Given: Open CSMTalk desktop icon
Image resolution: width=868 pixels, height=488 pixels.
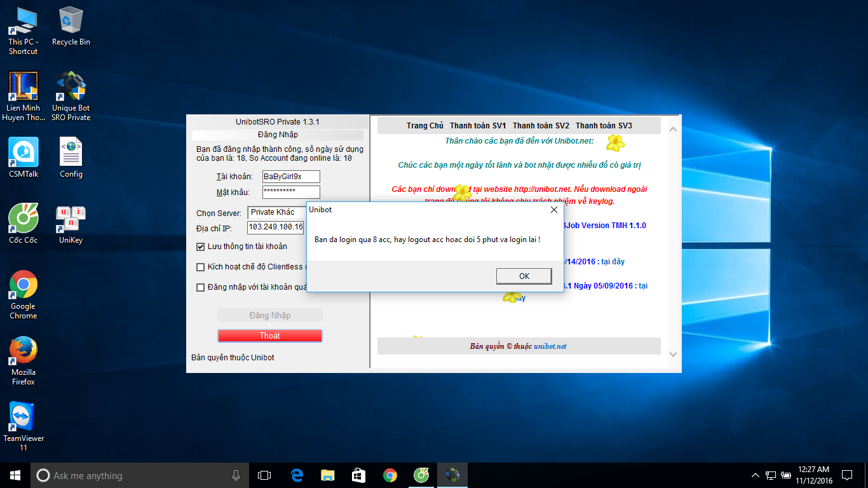Looking at the screenshot, I should [24, 154].
